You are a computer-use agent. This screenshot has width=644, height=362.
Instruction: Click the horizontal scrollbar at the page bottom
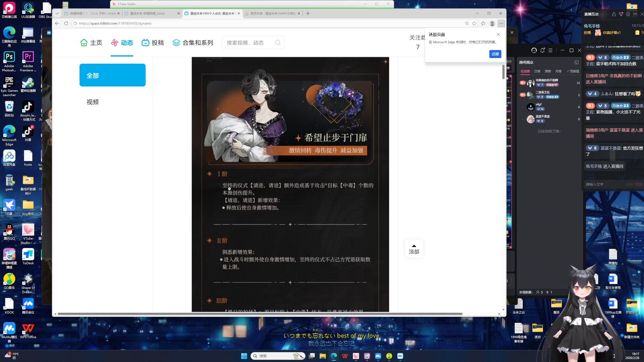click(x=260, y=314)
